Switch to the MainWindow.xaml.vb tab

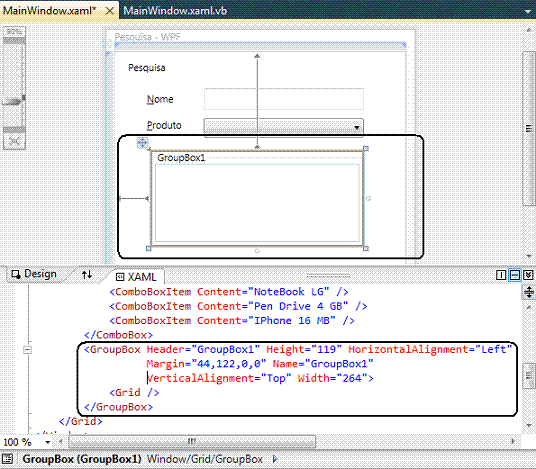(175, 11)
